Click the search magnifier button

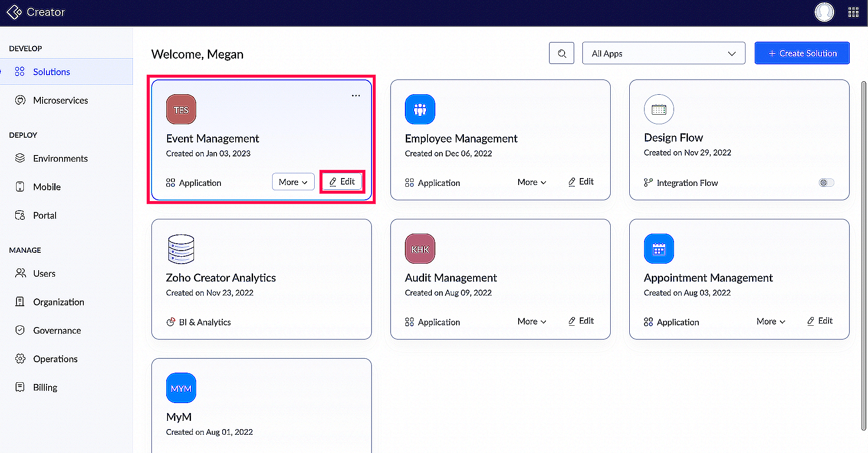pyautogui.click(x=562, y=53)
